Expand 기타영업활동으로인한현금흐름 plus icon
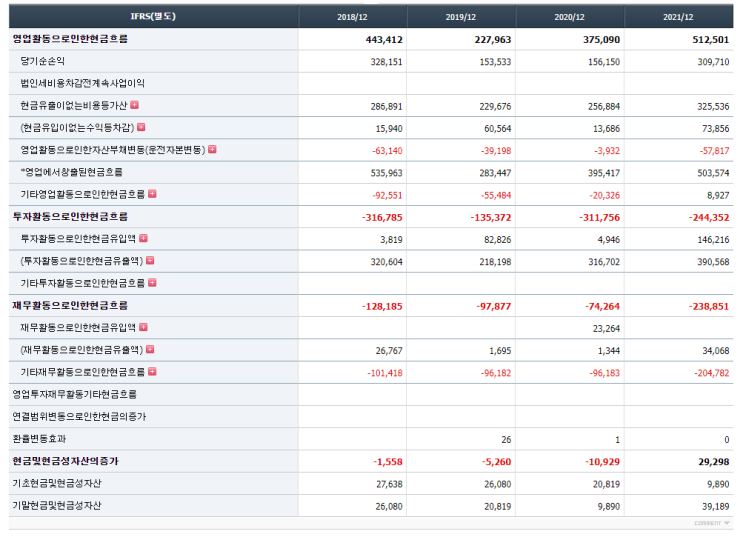Viewport: 743px width, 537px height. 152,194
